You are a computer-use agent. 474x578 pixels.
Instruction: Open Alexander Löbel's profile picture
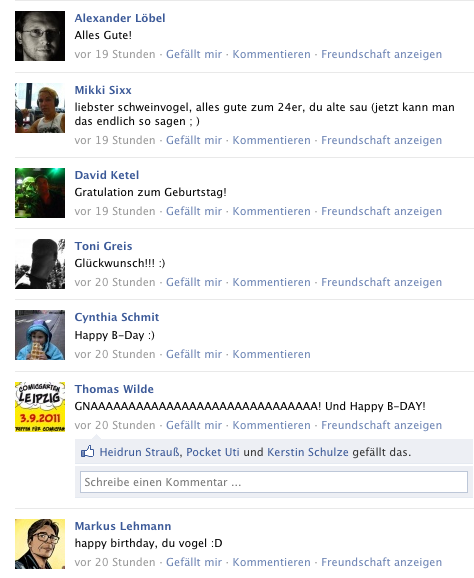(40, 36)
